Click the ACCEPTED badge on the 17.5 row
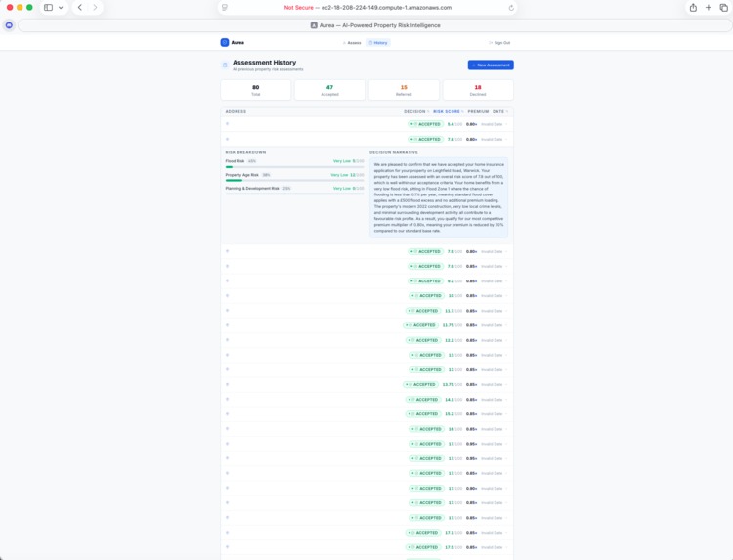This screenshot has width=733, height=560. coord(423,547)
